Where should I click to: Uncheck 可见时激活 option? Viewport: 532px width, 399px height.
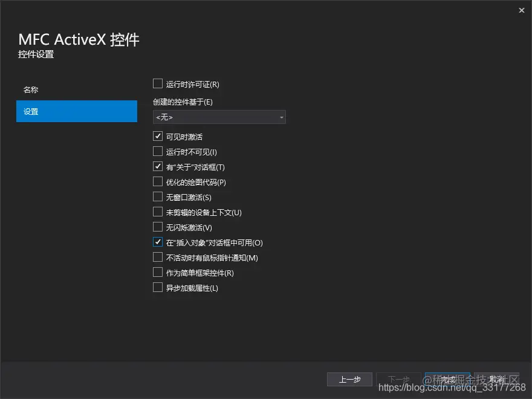tap(158, 136)
